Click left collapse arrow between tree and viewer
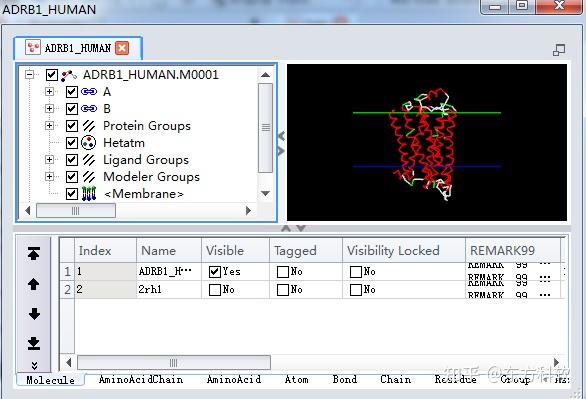 pos(281,136)
